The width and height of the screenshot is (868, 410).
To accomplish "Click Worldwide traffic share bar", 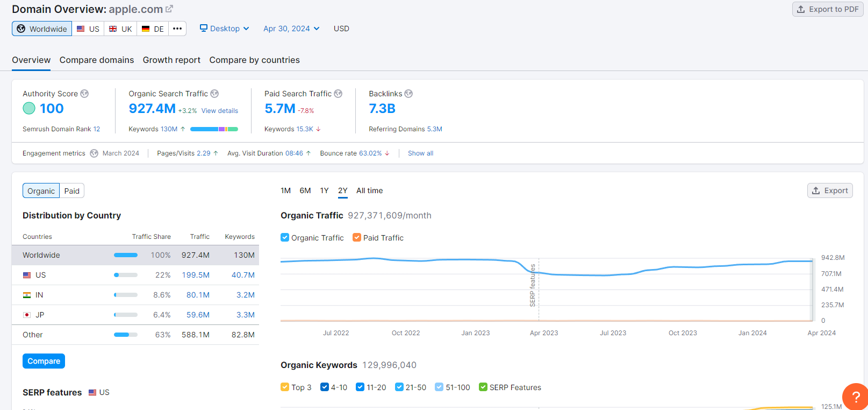I will pyautogui.click(x=126, y=255).
